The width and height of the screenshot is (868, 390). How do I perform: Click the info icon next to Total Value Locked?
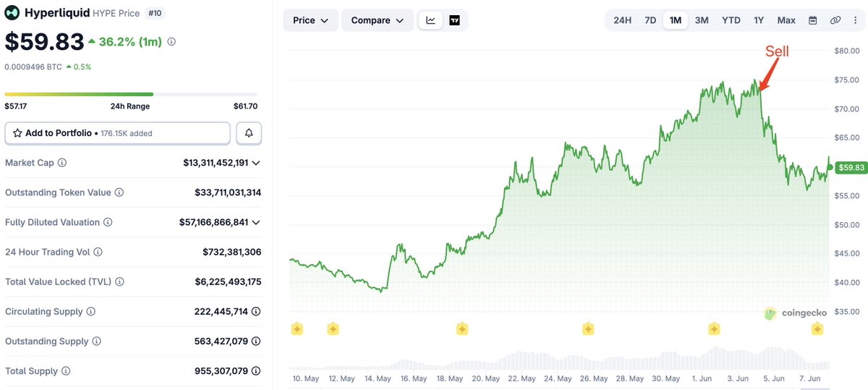(x=119, y=281)
